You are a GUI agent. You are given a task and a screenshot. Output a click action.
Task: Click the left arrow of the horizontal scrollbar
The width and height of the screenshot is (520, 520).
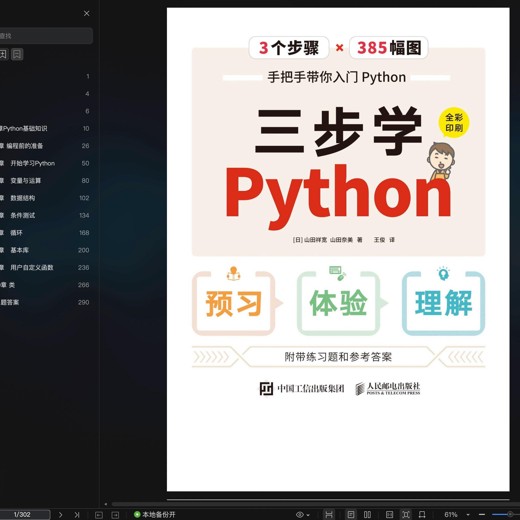[106, 504]
